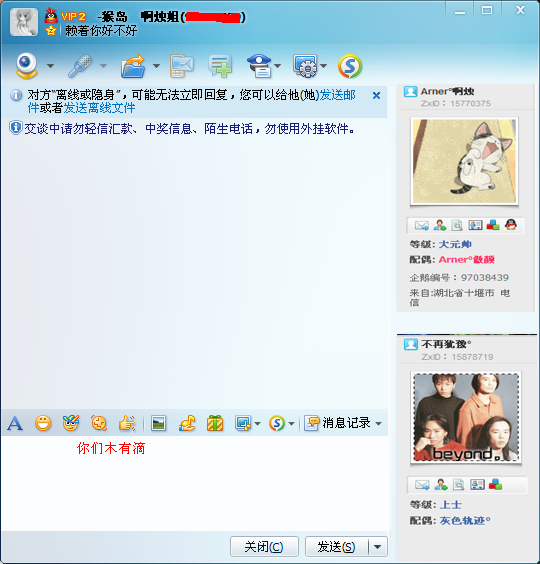Viewport: 540px width, 564px height.
Task: Click the star level icon under VIP
Action: click(x=51, y=31)
